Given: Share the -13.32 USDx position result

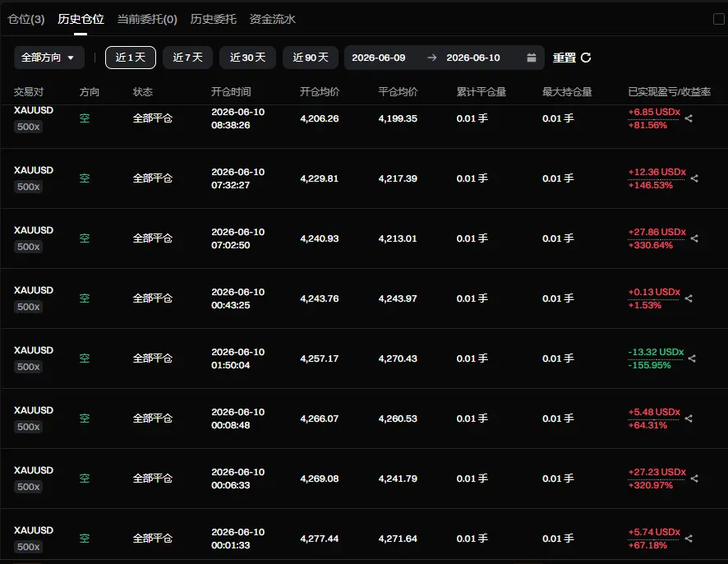Looking at the screenshot, I should 692,358.
